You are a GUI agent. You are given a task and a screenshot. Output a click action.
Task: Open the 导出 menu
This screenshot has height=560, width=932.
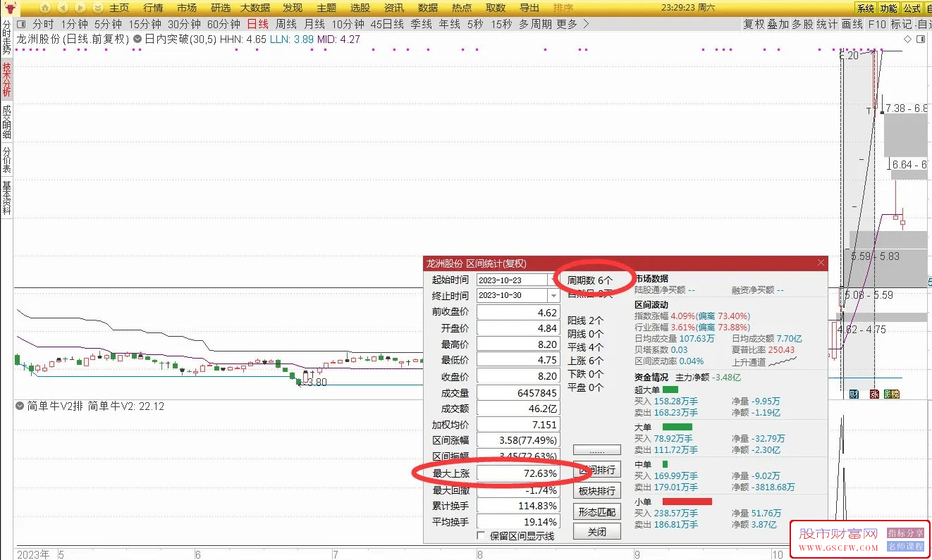coord(529,8)
